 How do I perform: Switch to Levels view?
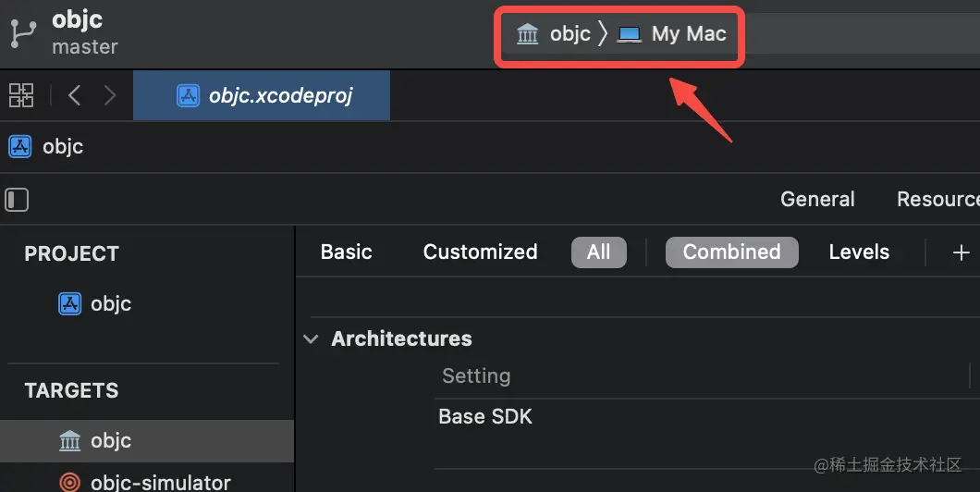pyautogui.click(x=859, y=252)
